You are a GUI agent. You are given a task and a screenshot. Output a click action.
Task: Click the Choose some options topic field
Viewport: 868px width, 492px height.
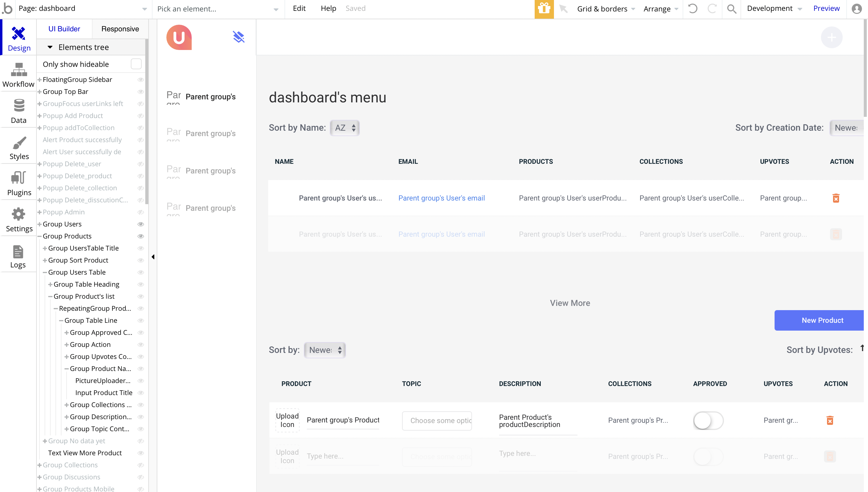coord(436,420)
